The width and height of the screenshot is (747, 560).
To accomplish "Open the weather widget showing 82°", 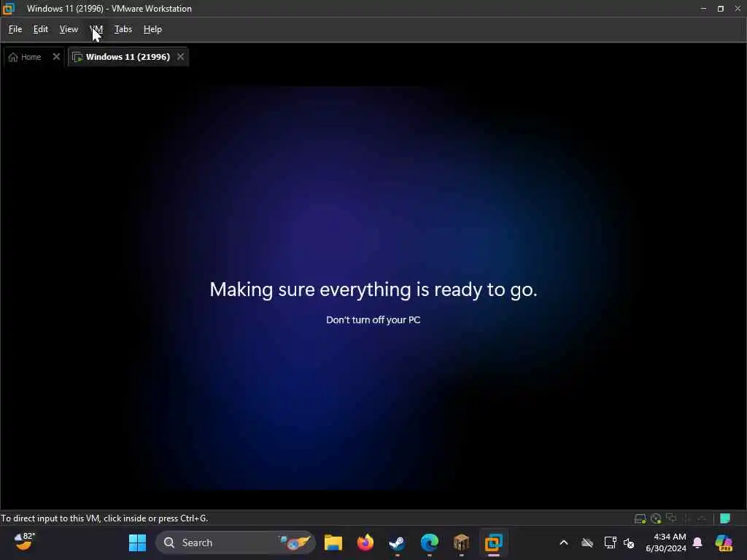I will (x=24, y=542).
